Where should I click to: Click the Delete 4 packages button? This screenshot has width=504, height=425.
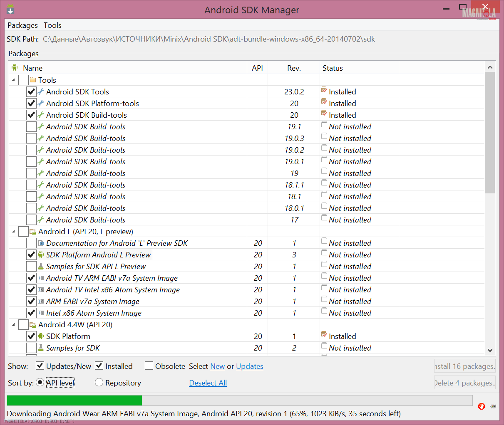point(465,383)
